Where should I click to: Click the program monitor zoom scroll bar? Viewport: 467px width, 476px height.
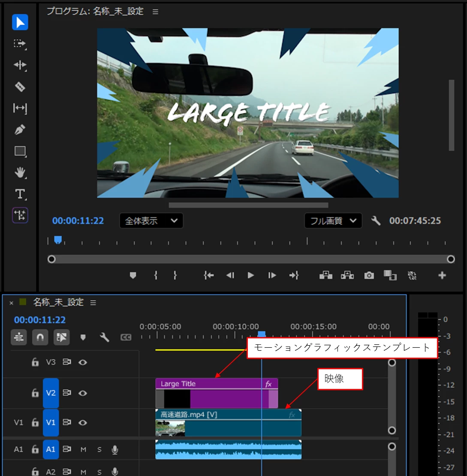point(248,205)
